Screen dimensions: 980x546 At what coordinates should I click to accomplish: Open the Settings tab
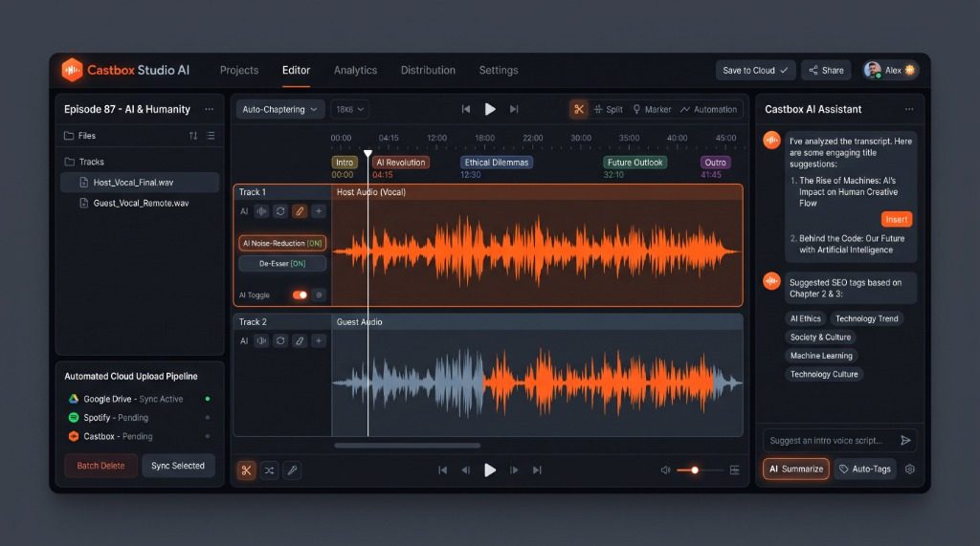pyautogui.click(x=498, y=70)
